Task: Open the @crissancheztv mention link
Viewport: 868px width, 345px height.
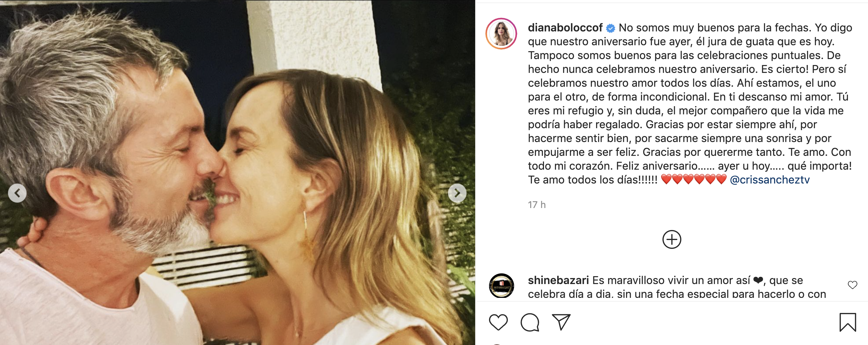Action: 770,180
